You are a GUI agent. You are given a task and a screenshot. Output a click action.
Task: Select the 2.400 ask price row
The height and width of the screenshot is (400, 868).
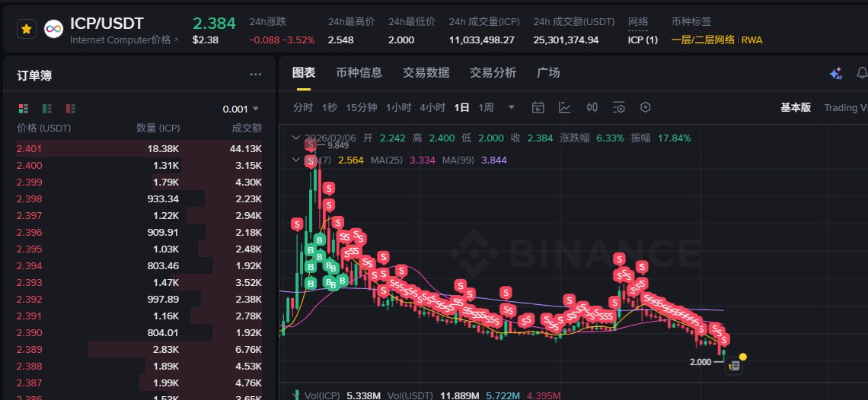(139, 166)
